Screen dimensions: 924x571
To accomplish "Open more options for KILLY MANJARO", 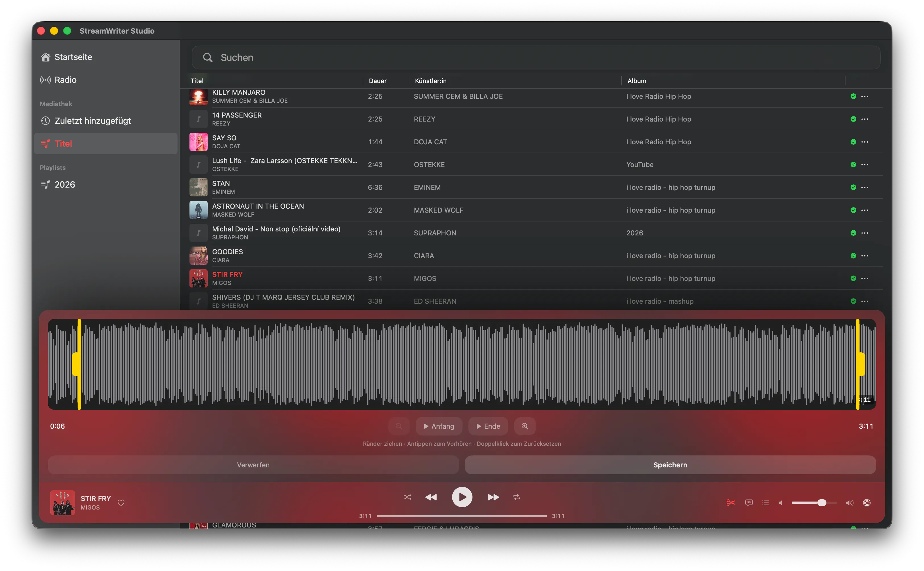I will [865, 96].
